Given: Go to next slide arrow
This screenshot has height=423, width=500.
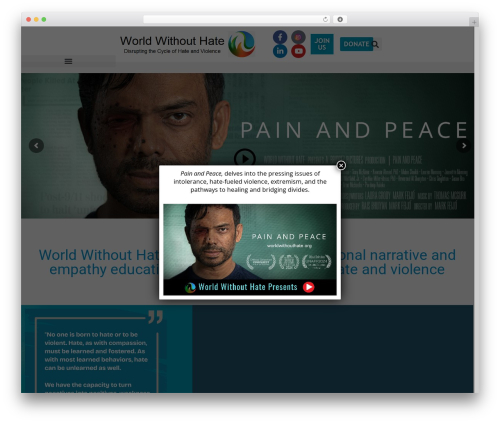Looking at the screenshot, I should [x=463, y=146].
